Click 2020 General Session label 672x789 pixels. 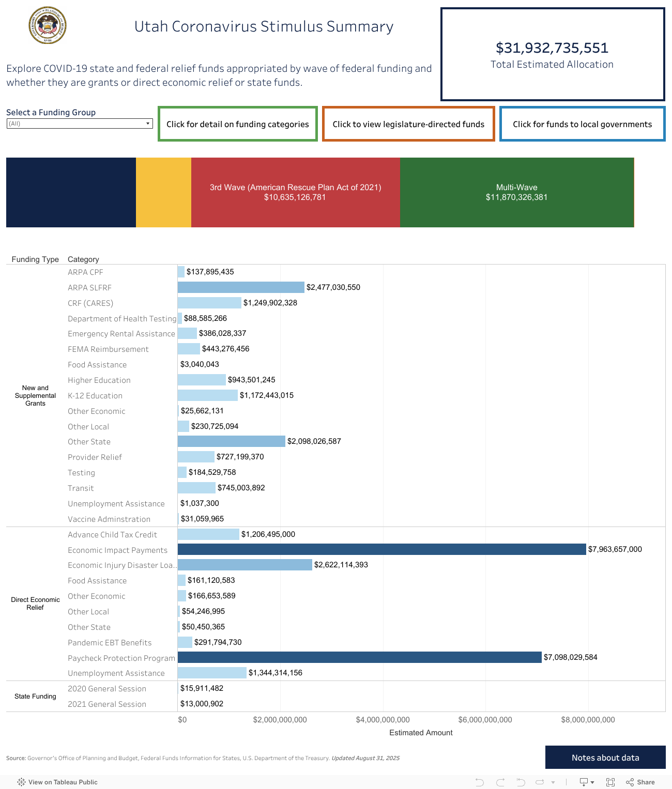107,689
